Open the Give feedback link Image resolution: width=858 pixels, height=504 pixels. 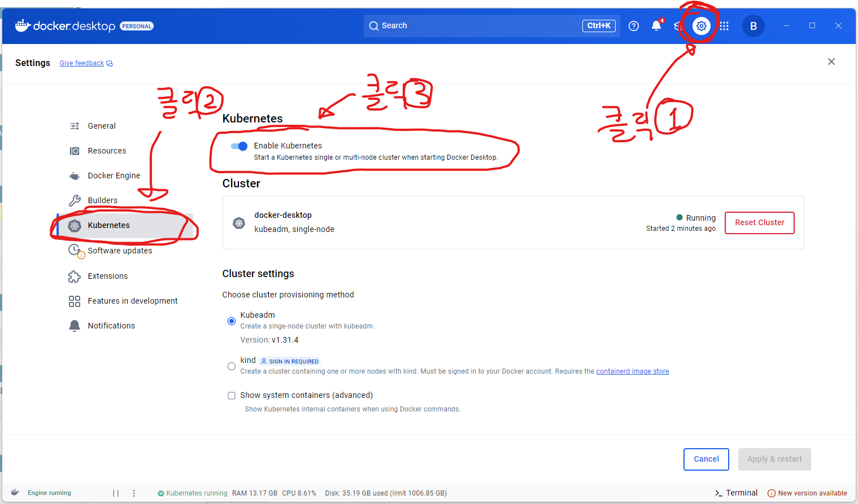82,63
